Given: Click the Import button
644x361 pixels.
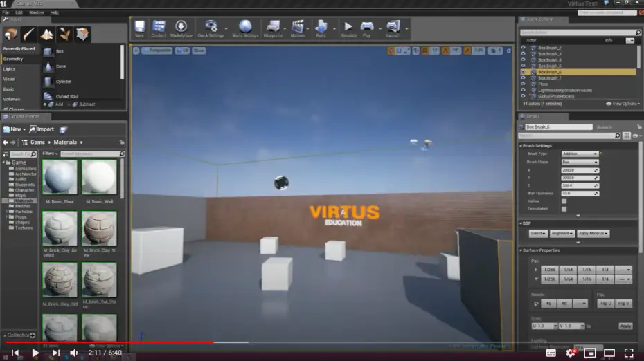Looking at the screenshot, I should click(42, 129).
